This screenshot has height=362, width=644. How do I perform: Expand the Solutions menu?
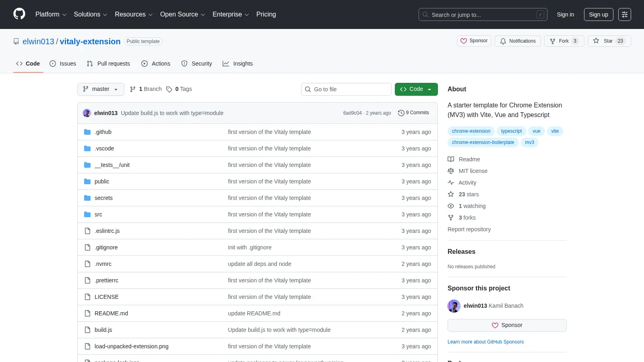click(x=91, y=14)
